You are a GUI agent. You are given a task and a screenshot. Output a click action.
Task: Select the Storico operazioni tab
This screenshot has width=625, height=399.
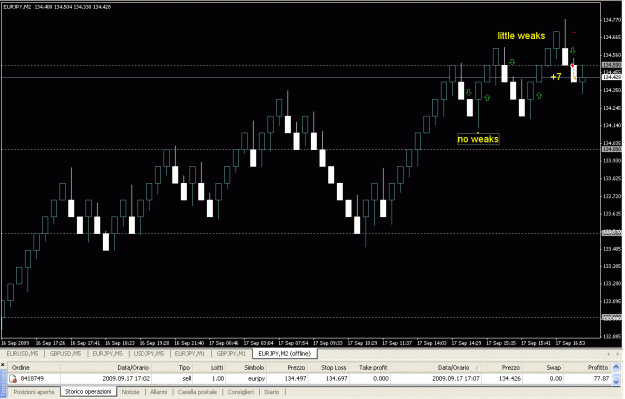click(x=88, y=392)
